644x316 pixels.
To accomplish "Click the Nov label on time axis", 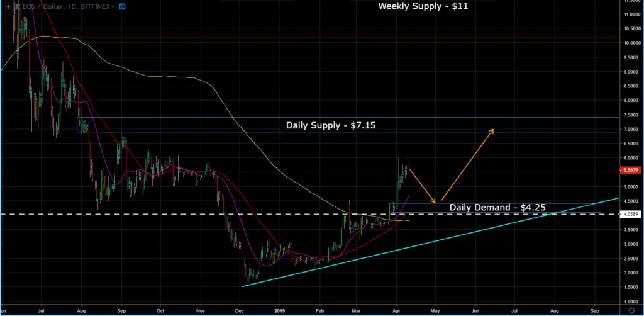I will tap(201, 311).
